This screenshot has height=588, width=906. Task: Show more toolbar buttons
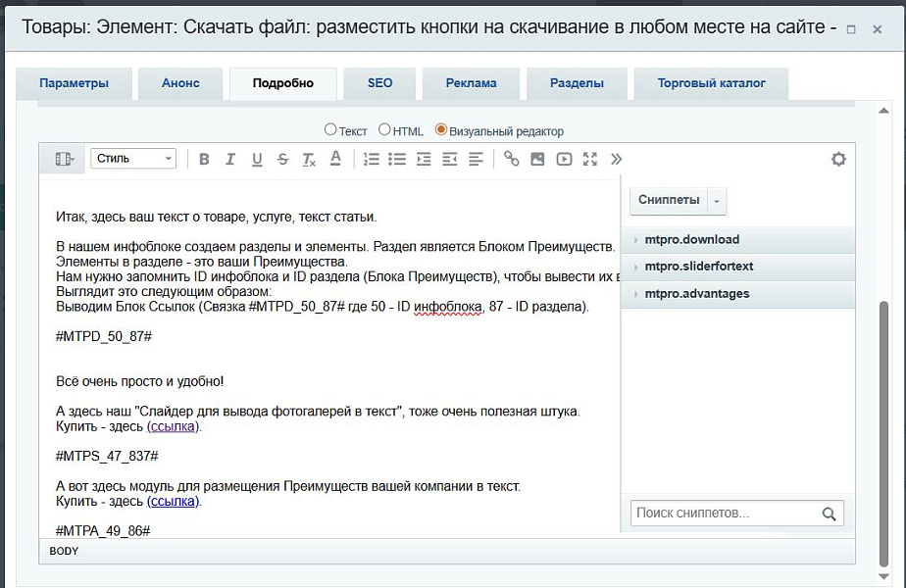(617, 159)
